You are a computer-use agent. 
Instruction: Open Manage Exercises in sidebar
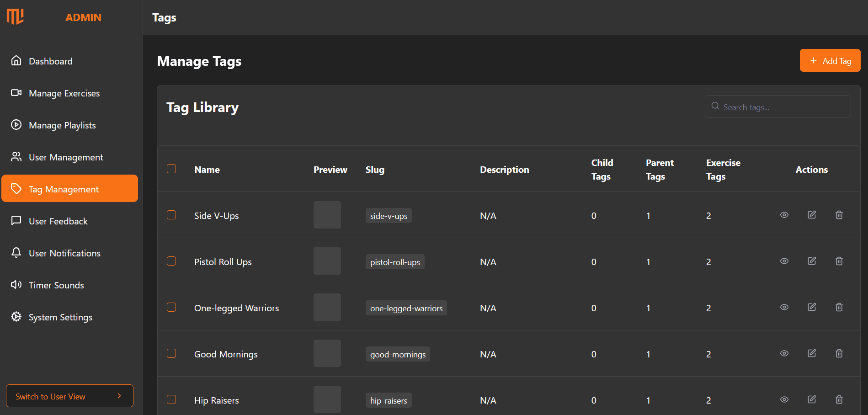point(69,93)
